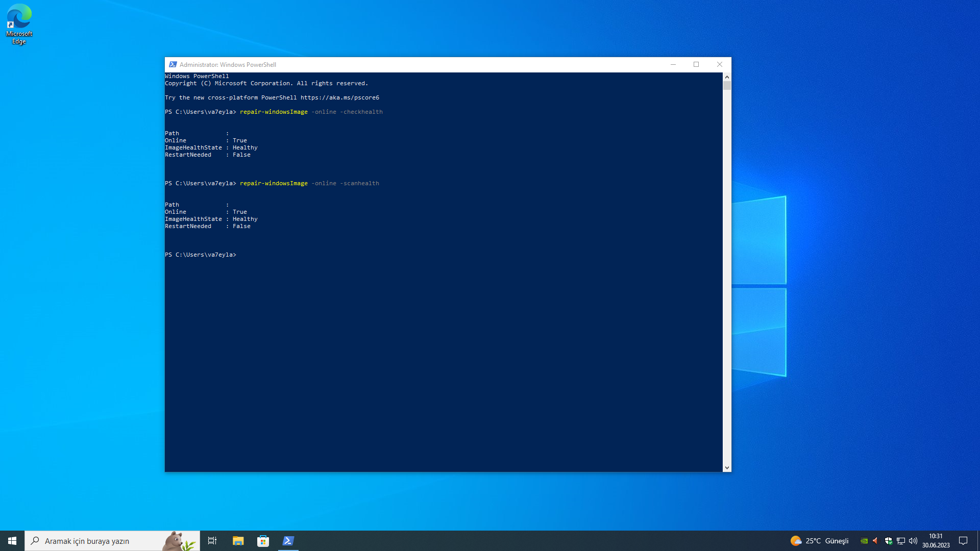
Task: Click the PowerShell title bar system icon
Action: point(173,65)
